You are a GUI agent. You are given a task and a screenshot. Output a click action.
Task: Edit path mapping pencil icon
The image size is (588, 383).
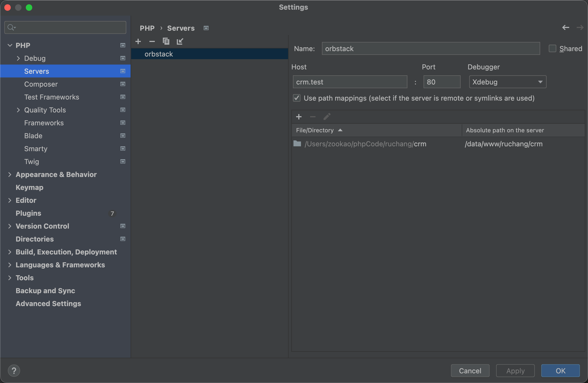[x=327, y=117]
